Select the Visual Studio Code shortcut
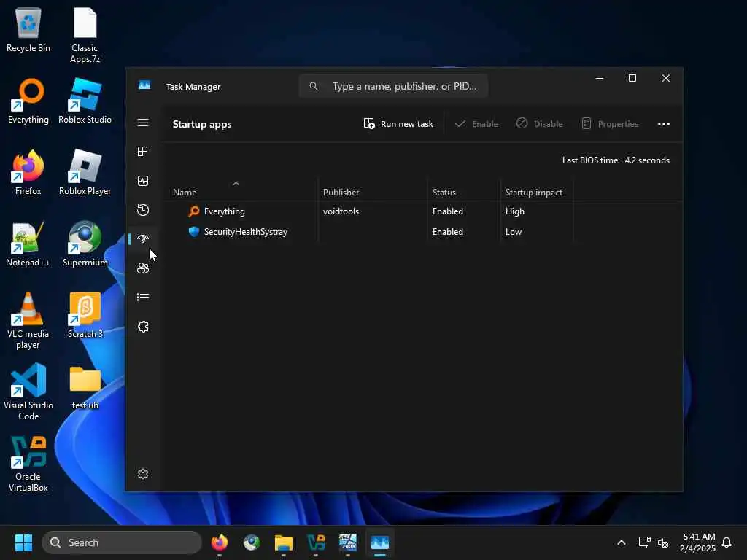The image size is (747, 560). pyautogui.click(x=28, y=392)
